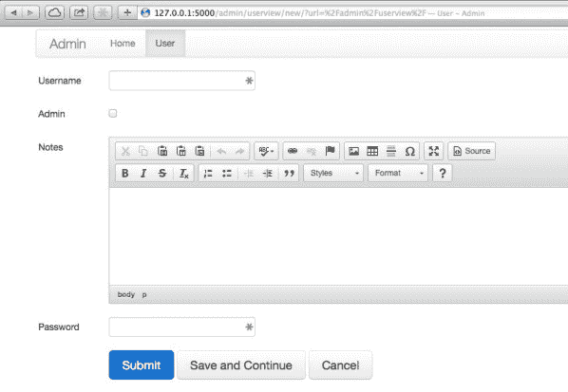Image resolution: width=568 pixels, height=392 pixels.
Task: Click the Paste icon in editor toolbar
Action: pos(162,151)
